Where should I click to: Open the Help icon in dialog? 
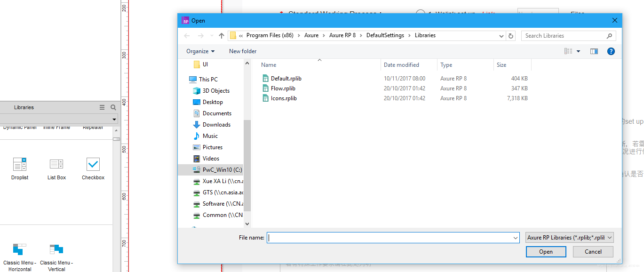611,51
